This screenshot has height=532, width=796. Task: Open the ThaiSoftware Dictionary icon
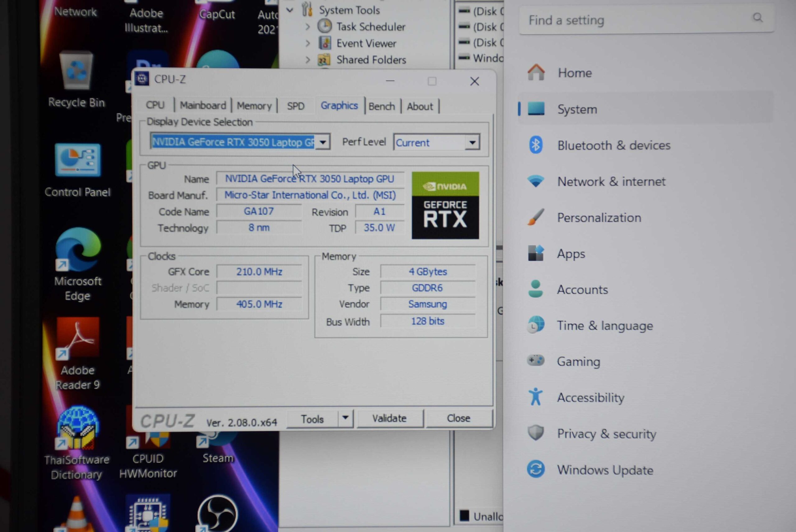click(77, 428)
